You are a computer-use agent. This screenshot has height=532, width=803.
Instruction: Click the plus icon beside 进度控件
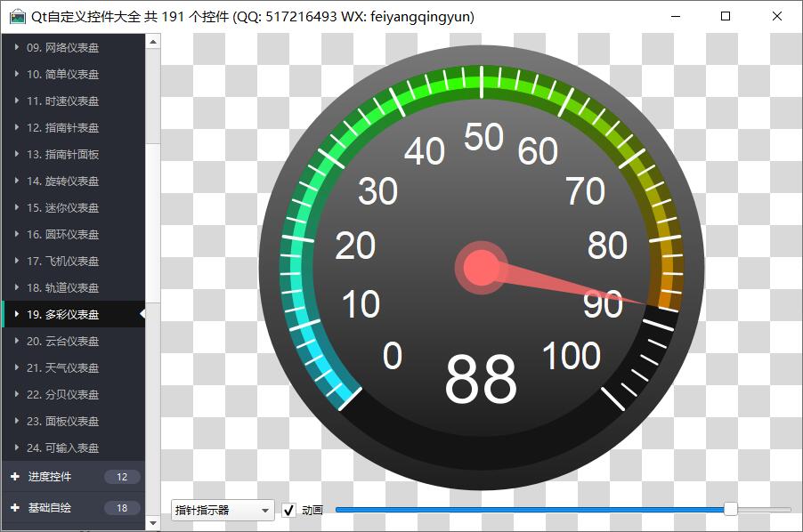(x=15, y=477)
